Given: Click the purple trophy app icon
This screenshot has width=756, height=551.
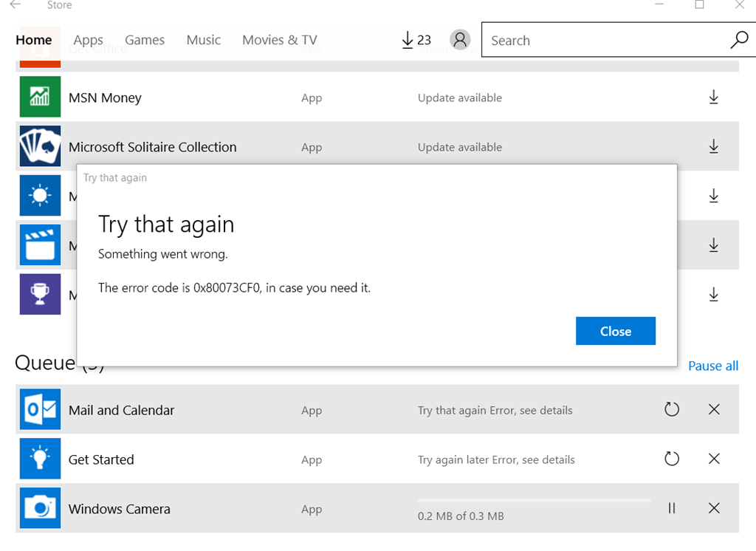Looking at the screenshot, I should coord(40,294).
